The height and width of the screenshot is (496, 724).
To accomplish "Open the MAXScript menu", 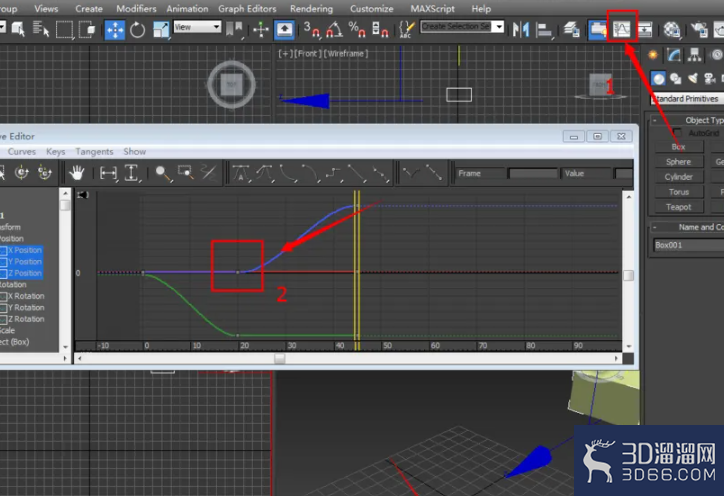I will (x=432, y=8).
